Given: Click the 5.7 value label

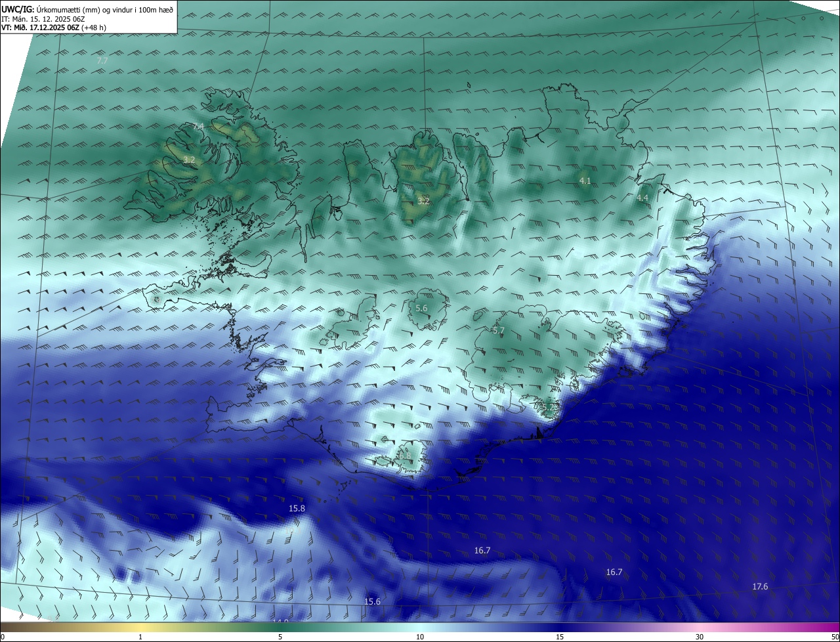Looking at the screenshot, I should click(x=499, y=330).
